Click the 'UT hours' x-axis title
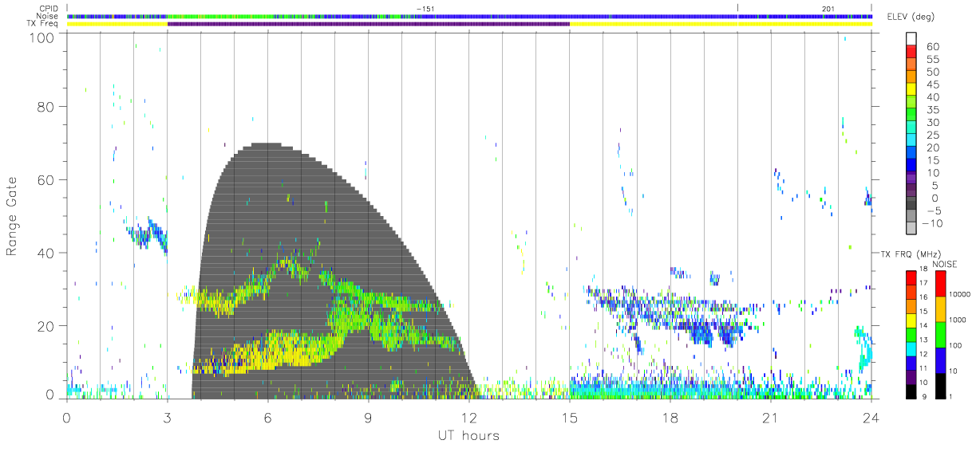 pos(468,435)
